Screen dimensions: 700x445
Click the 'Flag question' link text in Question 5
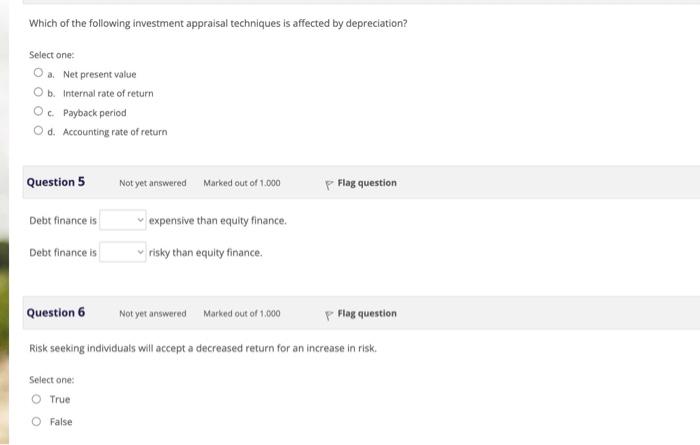(367, 183)
